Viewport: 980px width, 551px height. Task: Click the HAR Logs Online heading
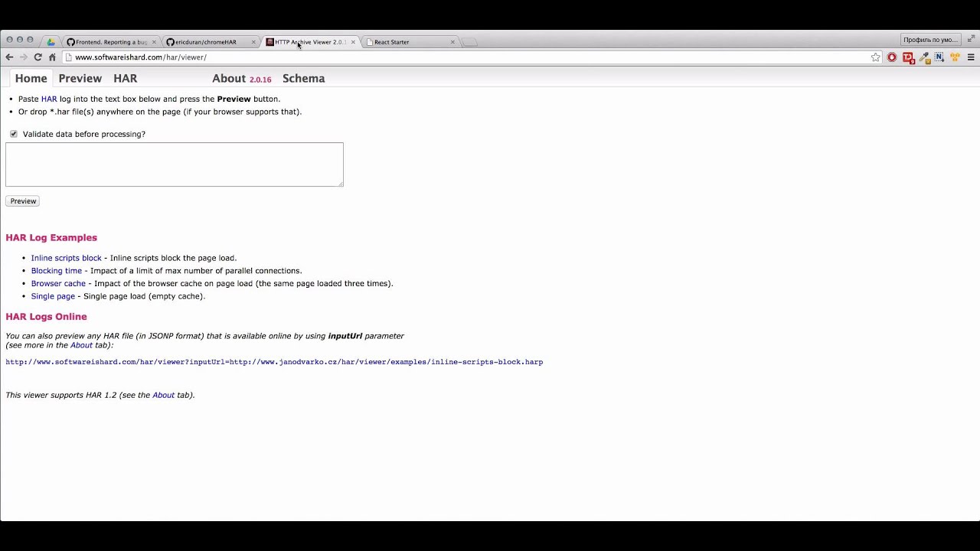pyautogui.click(x=46, y=316)
